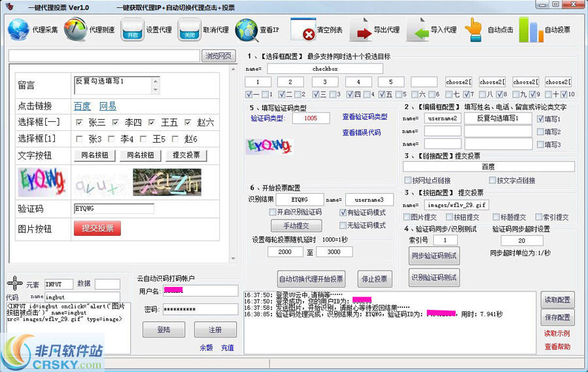Click the 设置代理 on-switch icon
Viewport: 588px width, 372px height.
(x=132, y=29)
